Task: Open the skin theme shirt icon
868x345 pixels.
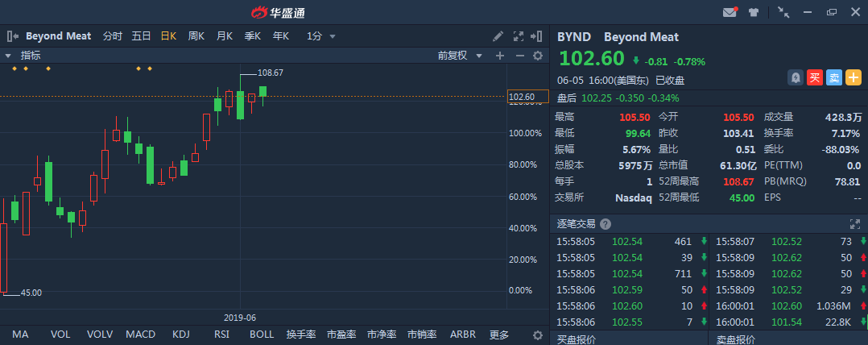Action: click(x=754, y=12)
